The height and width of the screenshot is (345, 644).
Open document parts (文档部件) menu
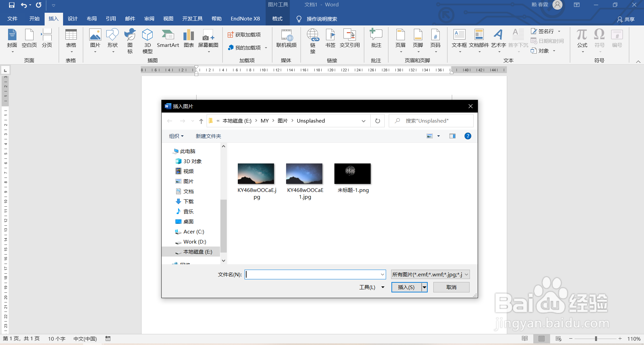point(479,41)
